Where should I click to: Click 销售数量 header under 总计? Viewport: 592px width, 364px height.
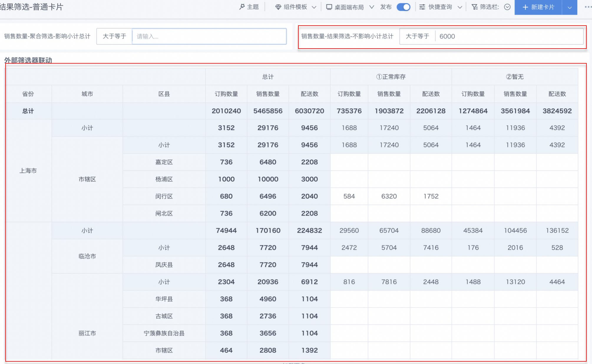[x=268, y=94]
